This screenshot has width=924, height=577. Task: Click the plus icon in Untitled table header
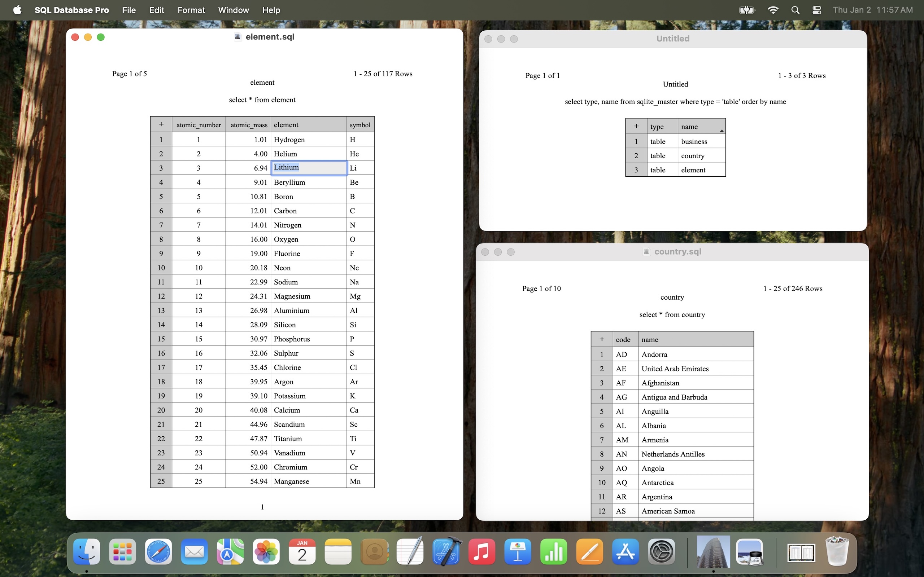(x=636, y=126)
